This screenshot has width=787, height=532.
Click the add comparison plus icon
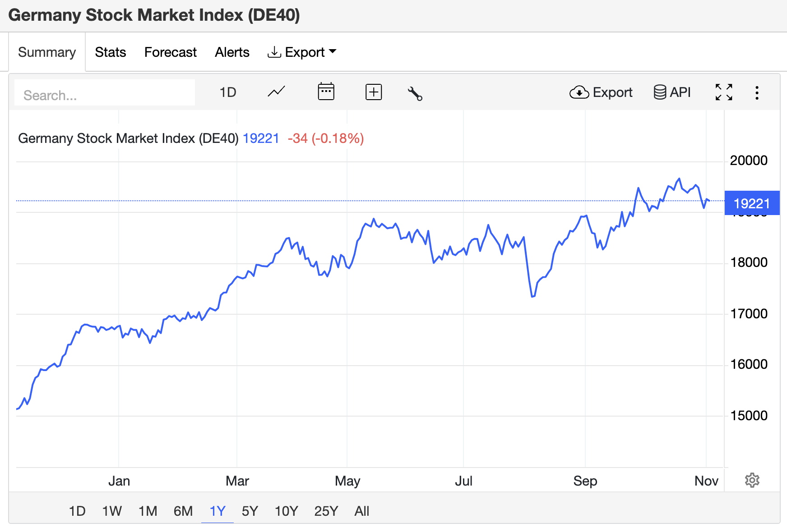point(373,92)
